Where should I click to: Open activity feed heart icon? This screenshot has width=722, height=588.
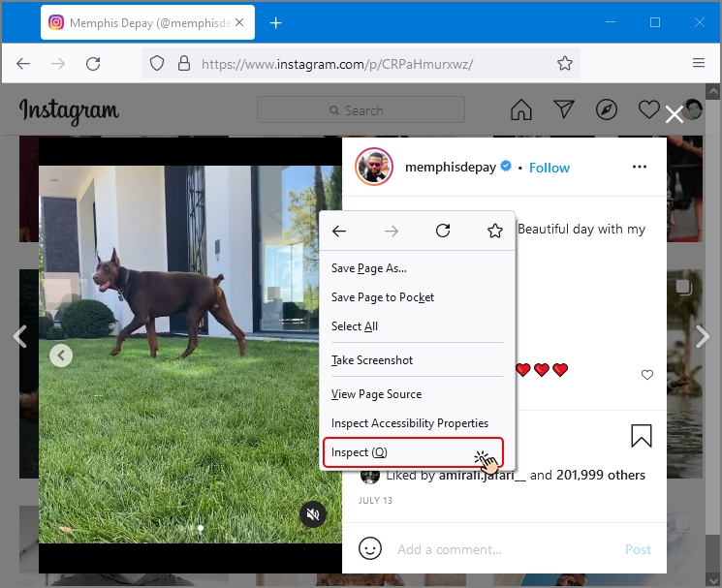(648, 109)
